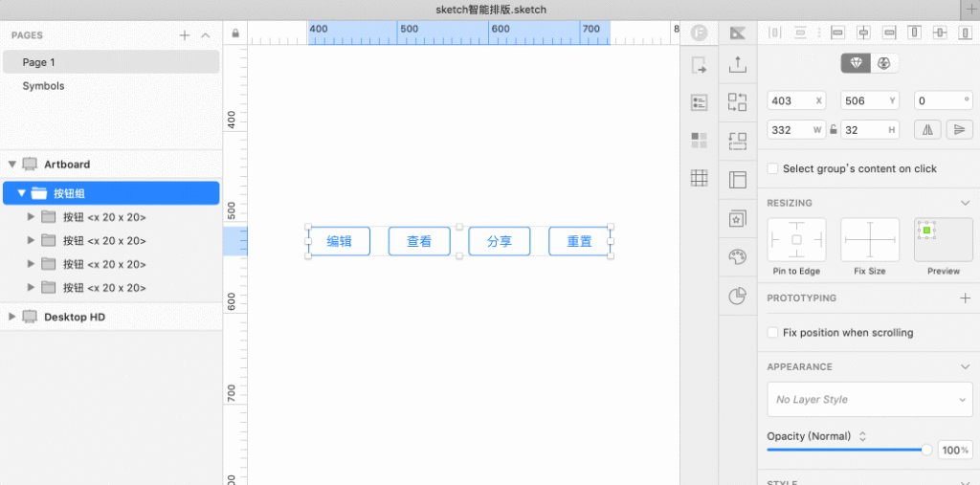
Task: Enable Fix position when scrolling
Action: (772, 333)
